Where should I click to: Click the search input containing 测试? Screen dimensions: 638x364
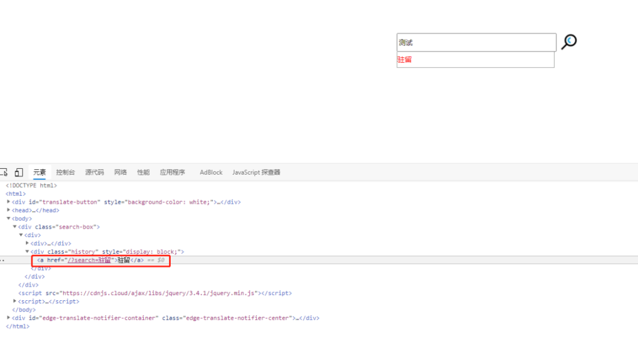coord(477,42)
